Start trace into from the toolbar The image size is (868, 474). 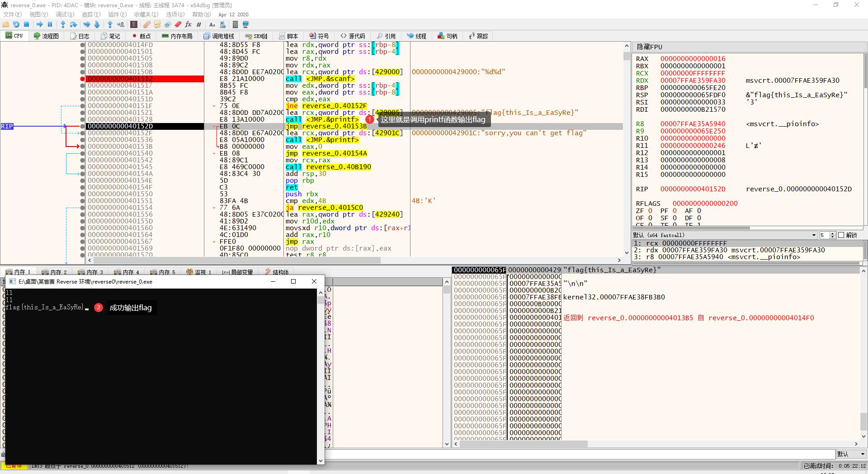(86, 24)
